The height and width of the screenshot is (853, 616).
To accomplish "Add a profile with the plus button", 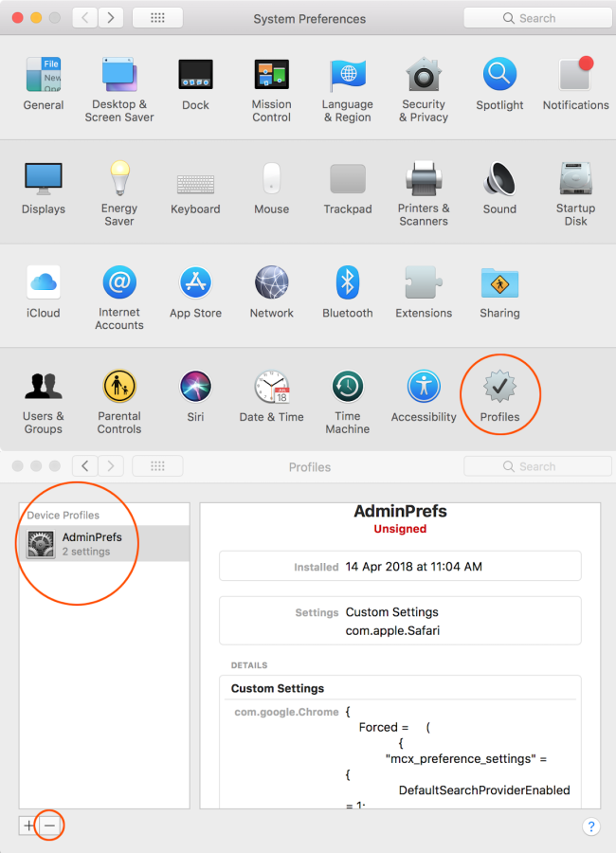I will (x=28, y=826).
